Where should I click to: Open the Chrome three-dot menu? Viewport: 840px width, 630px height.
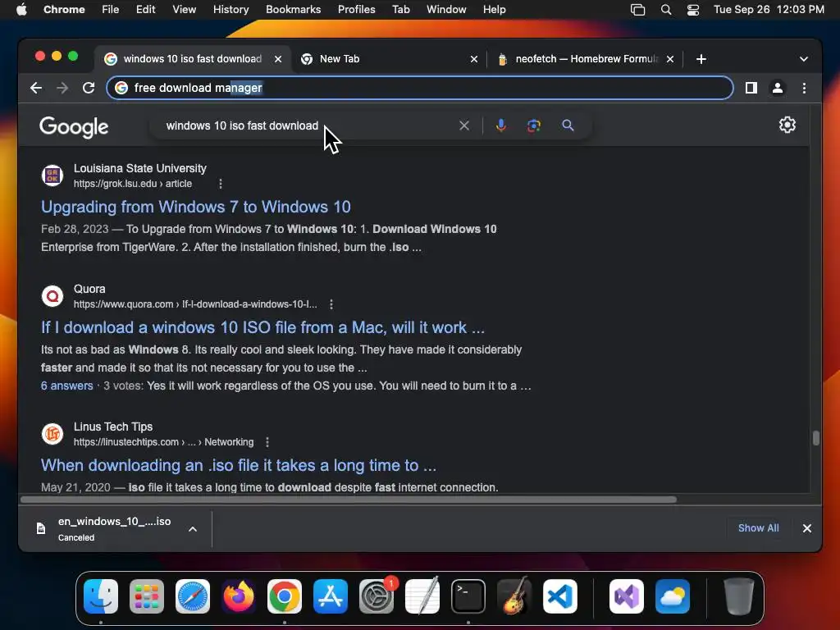point(804,88)
